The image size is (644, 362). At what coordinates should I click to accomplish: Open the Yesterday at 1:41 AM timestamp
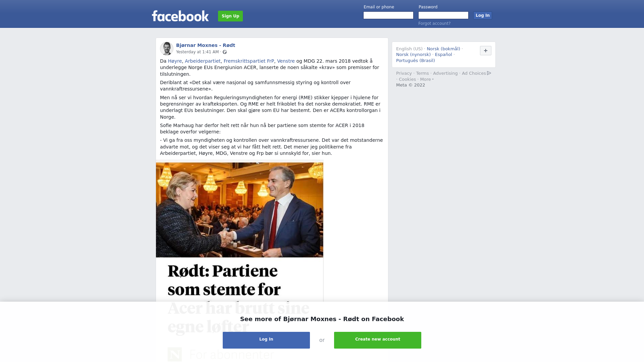[197, 52]
